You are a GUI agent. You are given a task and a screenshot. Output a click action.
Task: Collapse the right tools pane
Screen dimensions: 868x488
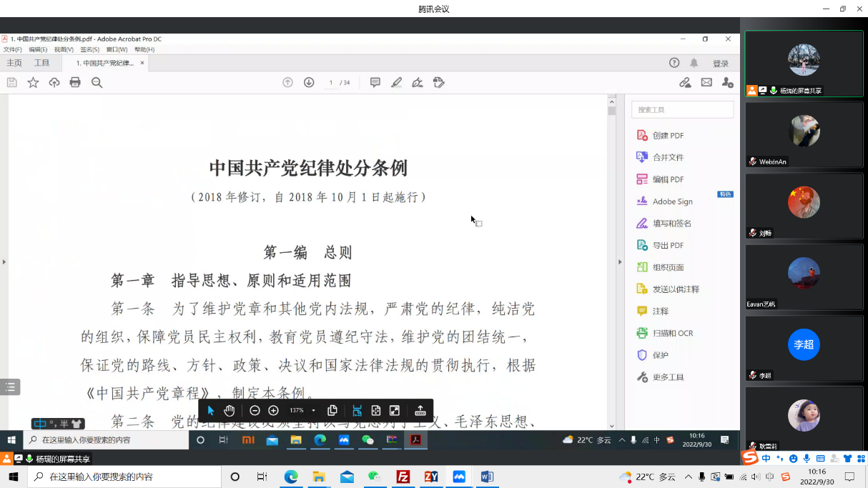620,262
